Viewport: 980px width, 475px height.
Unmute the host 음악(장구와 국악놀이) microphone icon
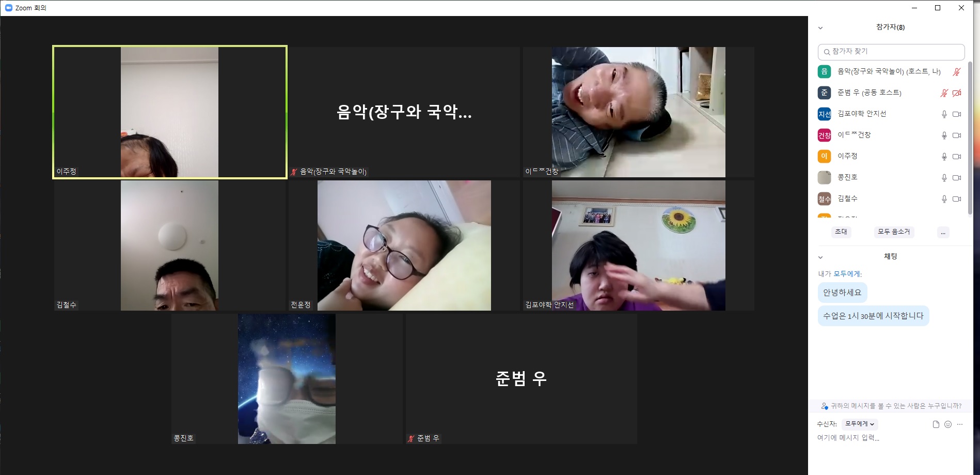[956, 72]
